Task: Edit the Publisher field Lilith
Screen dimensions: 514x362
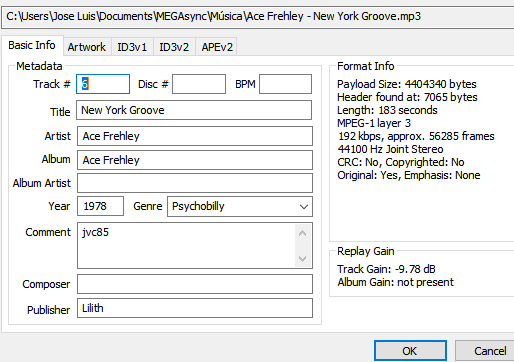Action: click(x=195, y=308)
